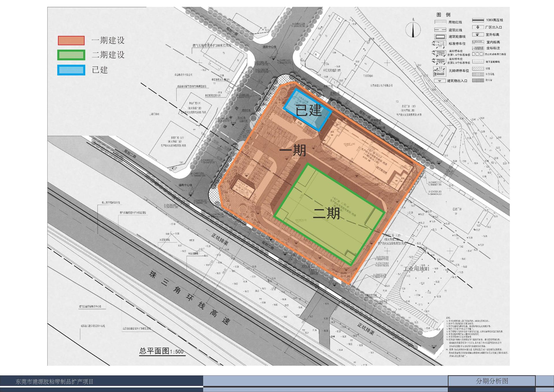The image size is (554, 392).
Task: Click the 10KV高压线 legend line symbol
Action: (x=478, y=20)
